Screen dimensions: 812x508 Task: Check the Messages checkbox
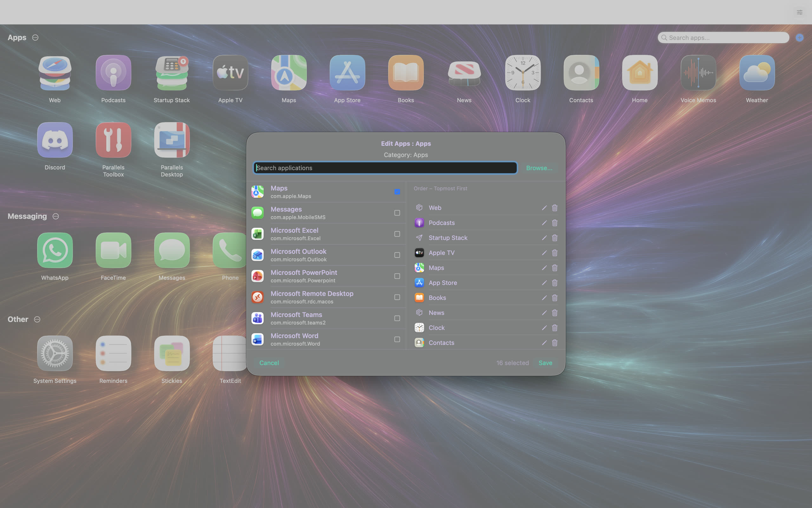[397, 213]
